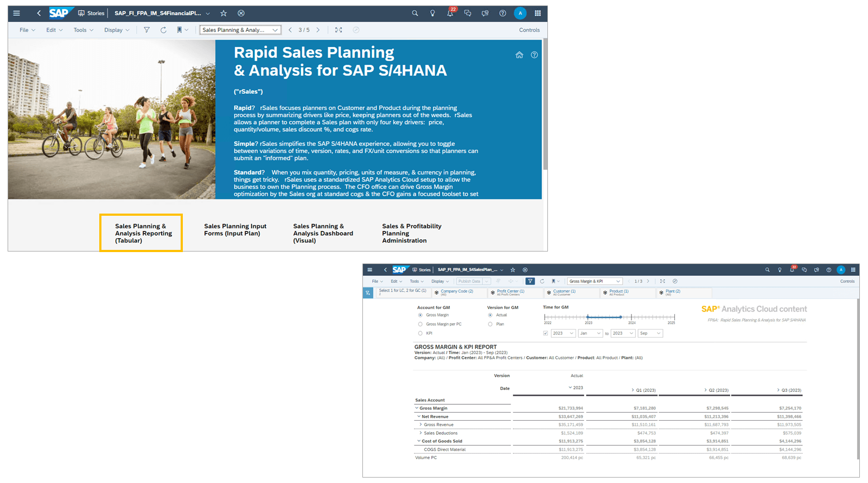The width and height of the screenshot is (868, 483).
Task: Open the Tools menu in the top story window
Action: point(83,30)
